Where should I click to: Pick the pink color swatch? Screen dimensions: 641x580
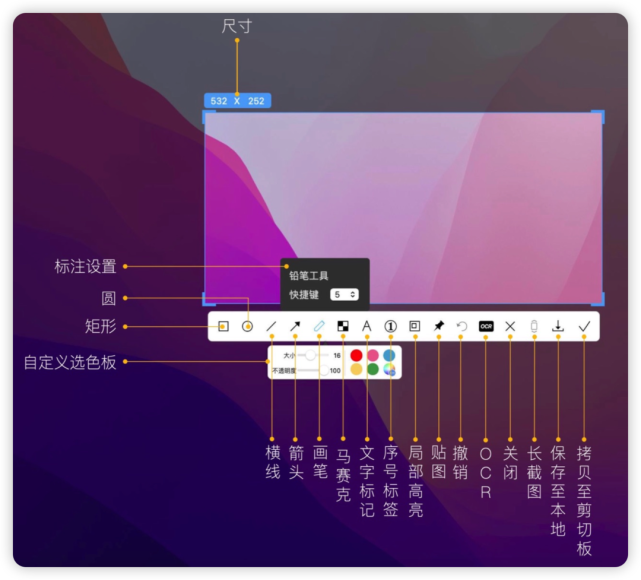(373, 355)
